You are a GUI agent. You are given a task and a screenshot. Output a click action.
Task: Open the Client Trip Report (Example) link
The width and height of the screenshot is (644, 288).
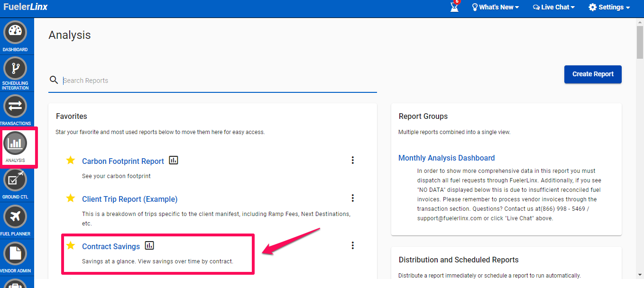click(129, 199)
